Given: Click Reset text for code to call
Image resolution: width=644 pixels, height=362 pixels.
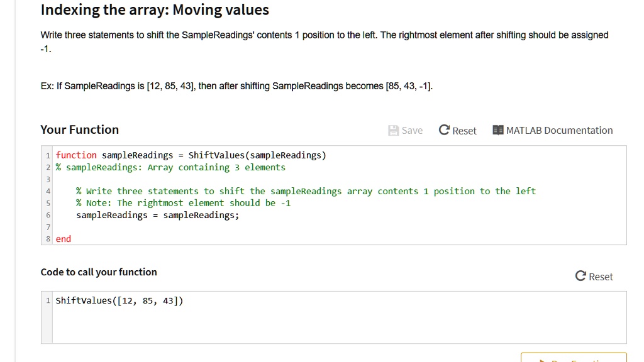Looking at the screenshot, I should [x=601, y=277].
